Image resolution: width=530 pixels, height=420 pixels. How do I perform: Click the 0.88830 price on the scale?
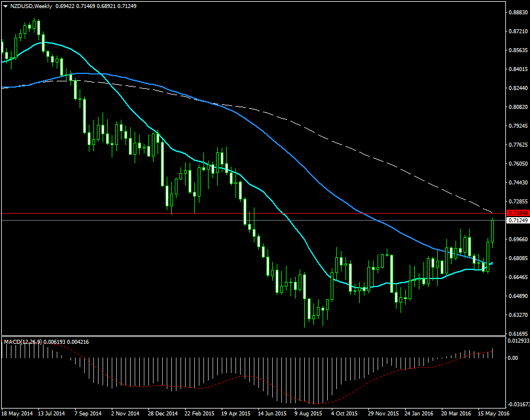tap(518, 12)
